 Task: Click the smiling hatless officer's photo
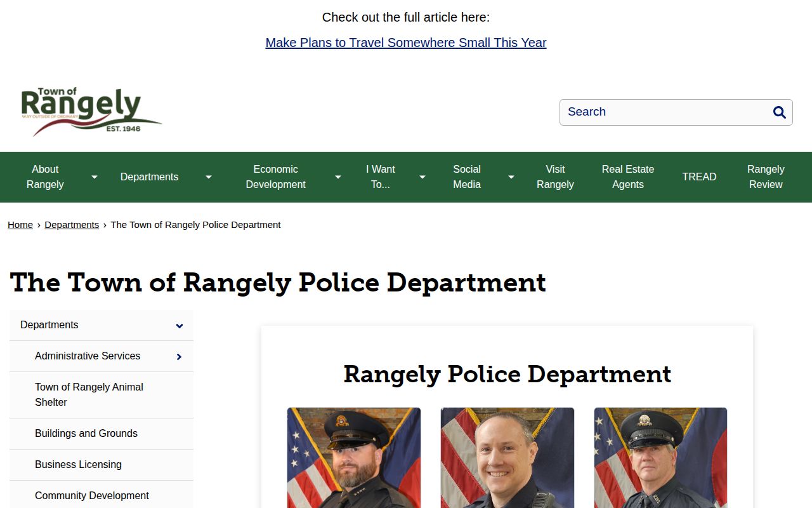(x=507, y=458)
